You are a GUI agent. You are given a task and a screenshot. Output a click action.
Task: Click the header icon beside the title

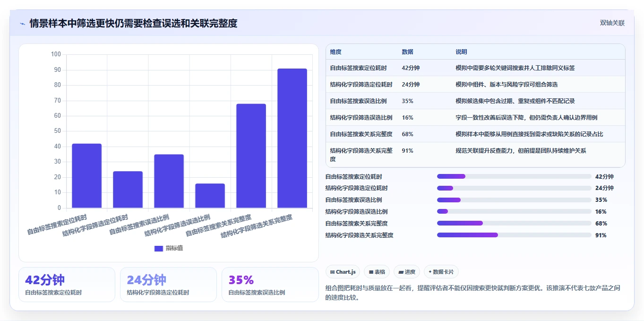click(x=22, y=23)
